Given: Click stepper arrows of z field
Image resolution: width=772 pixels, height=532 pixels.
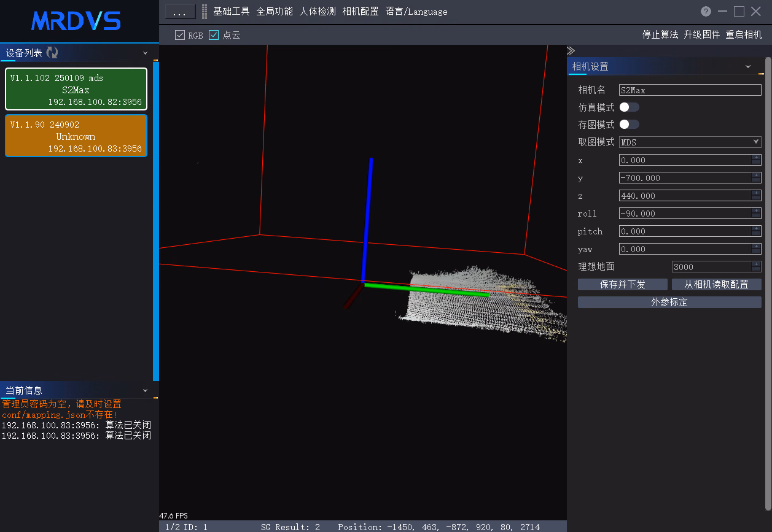Looking at the screenshot, I should tap(756, 195).
